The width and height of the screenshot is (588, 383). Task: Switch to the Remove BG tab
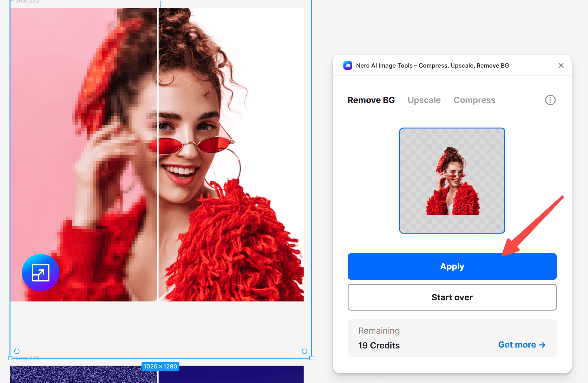(371, 100)
